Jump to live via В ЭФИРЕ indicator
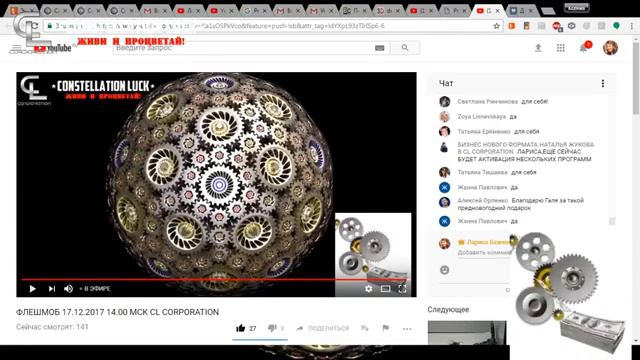This screenshot has width=640, height=360. click(95, 289)
